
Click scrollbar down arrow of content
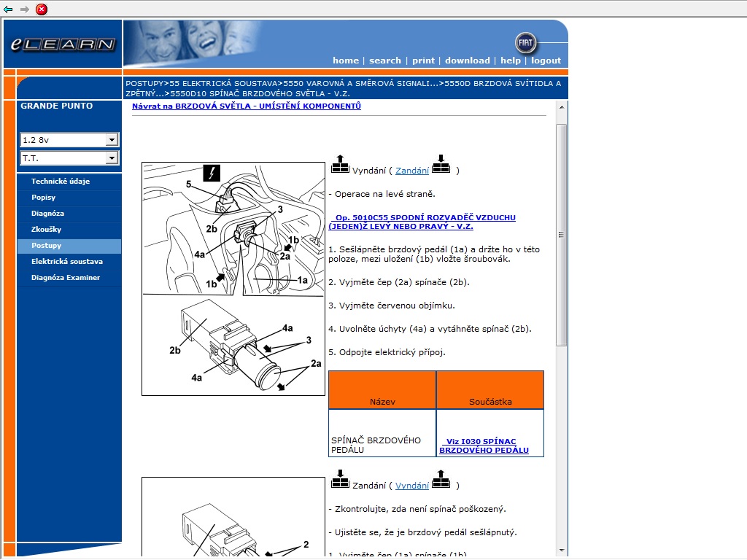[562, 550]
